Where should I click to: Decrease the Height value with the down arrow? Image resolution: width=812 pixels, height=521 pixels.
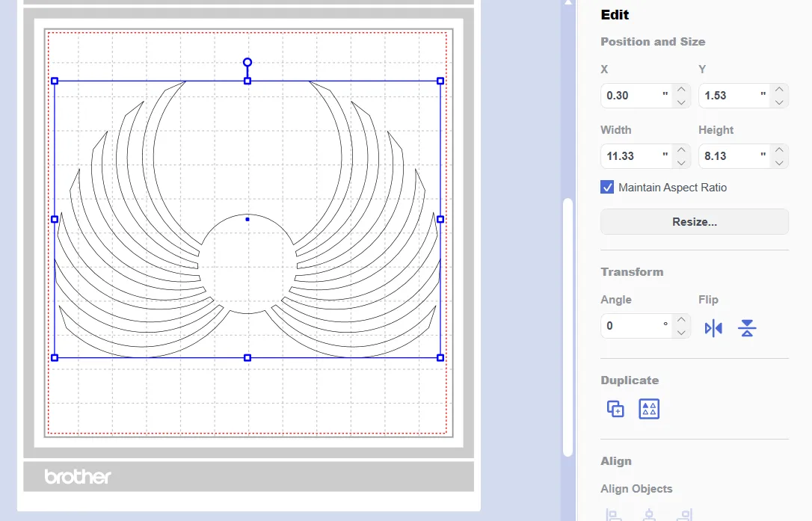779,163
